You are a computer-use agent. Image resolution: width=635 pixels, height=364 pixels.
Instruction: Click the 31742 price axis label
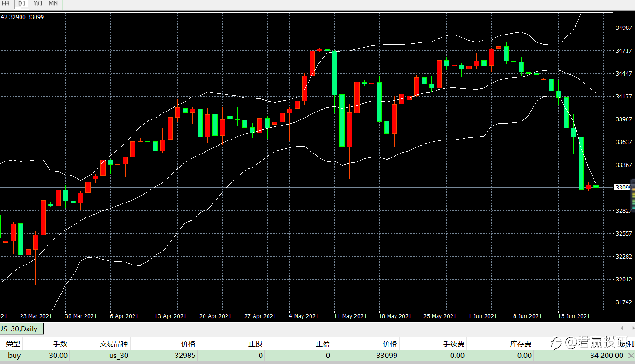click(x=624, y=302)
